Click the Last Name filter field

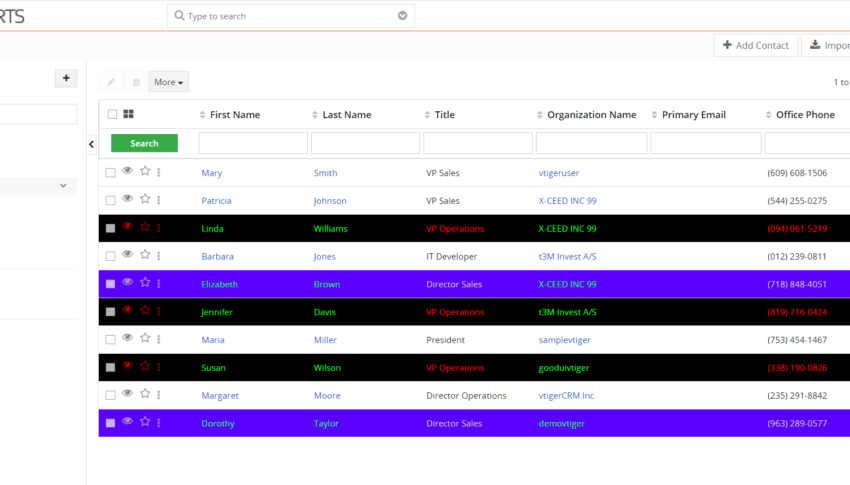[365, 143]
